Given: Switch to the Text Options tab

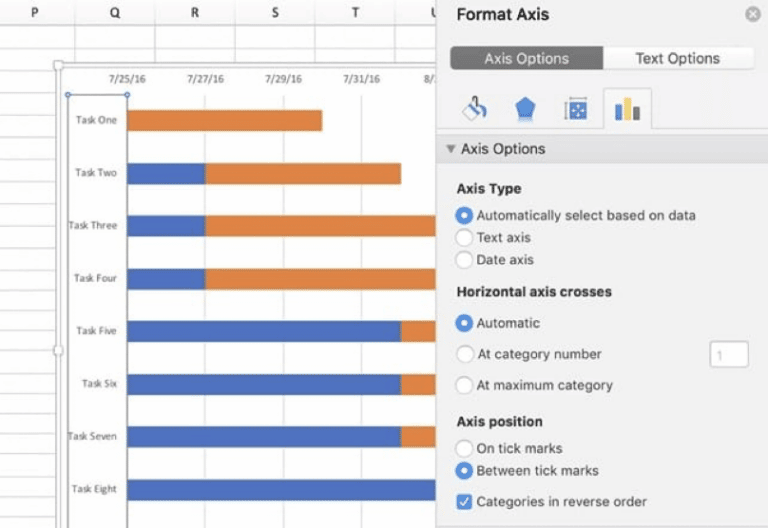Looking at the screenshot, I should 678,58.
